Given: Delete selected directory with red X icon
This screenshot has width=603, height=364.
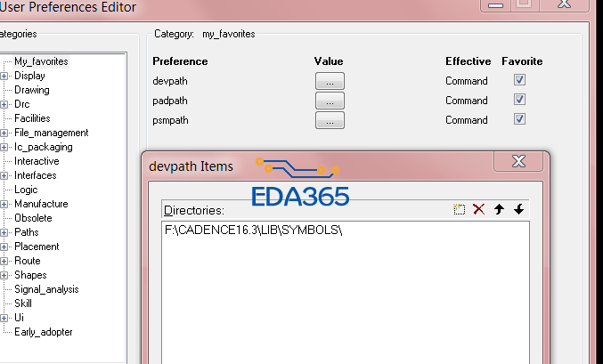Looking at the screenshot, I should coord(479,209).
